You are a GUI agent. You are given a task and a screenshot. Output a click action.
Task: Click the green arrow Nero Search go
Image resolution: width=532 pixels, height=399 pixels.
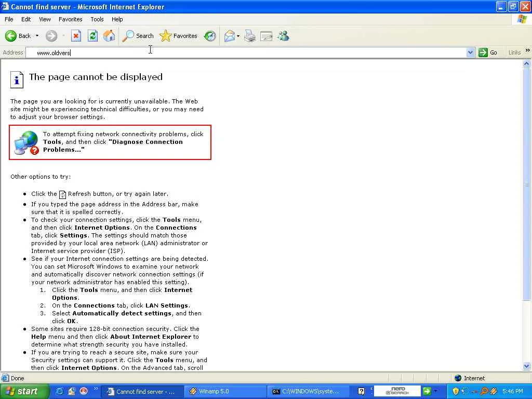(427, 391)
